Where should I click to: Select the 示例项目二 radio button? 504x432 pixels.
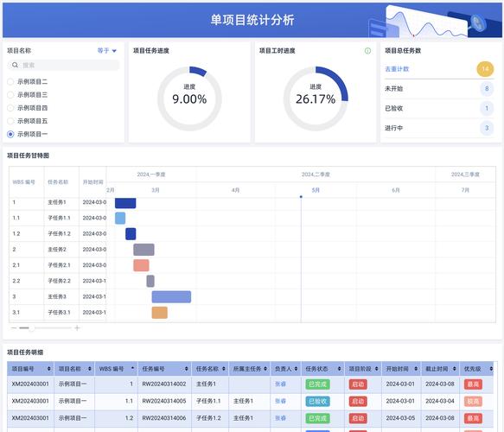pos(10,81)
